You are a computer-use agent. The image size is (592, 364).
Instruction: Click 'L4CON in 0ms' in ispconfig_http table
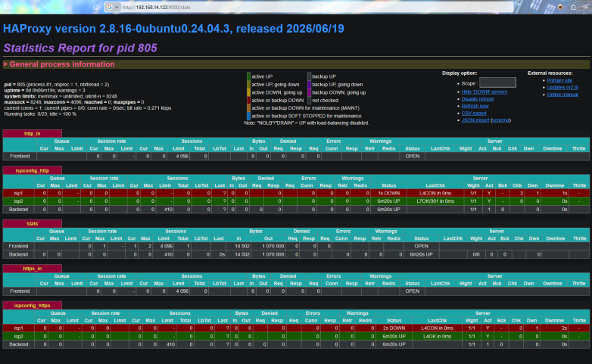coord(435,193)
